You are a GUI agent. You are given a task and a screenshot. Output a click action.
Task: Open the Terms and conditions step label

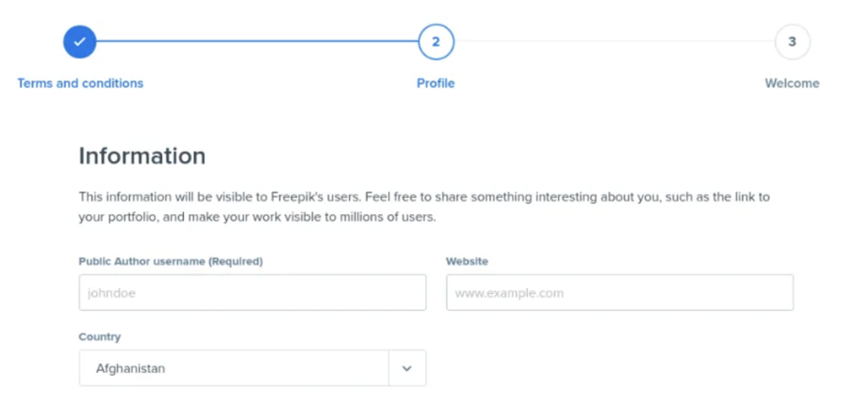81,84
